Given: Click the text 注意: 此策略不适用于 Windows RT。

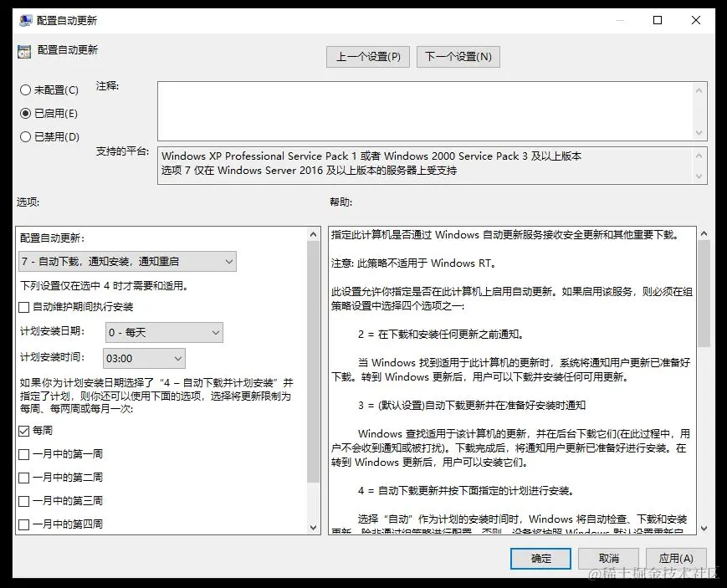Looking at the screenshot, I should point(414,263).
